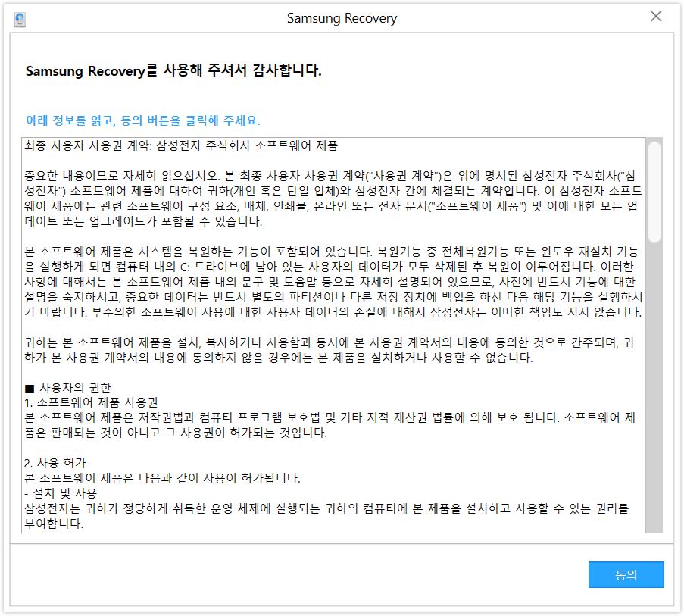The width and height of the screenshot is (684, 616).
Task: Click the line starting '본 소프트웨어 제품은 시스템을 복원하는'
Action: [x=332, y=252]
